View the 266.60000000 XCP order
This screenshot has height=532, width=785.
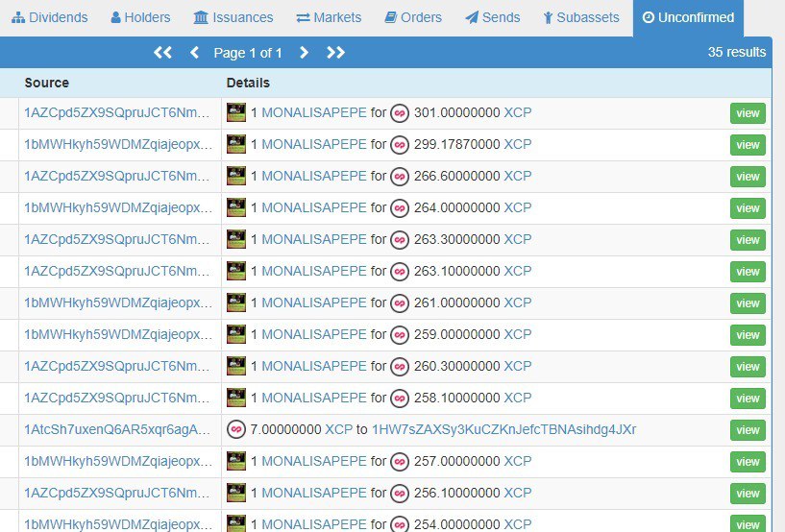point(748,176)
